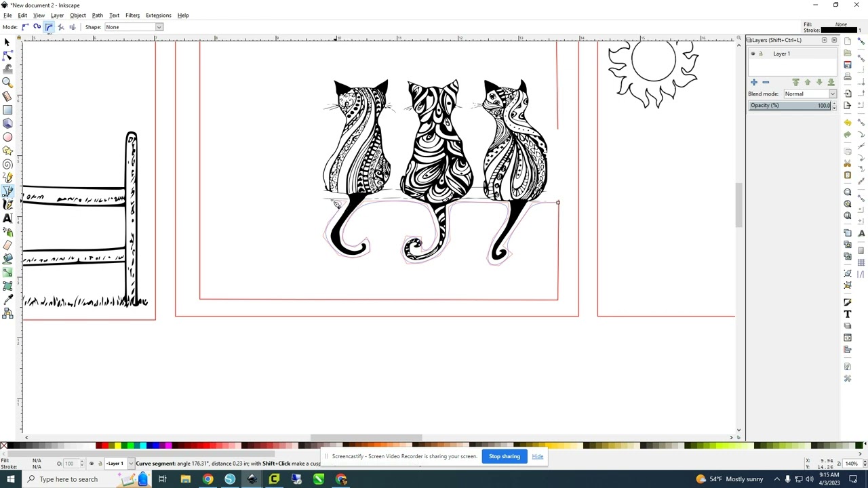Open the Fill and Stroke dialog icon
The image size is (868, 488).
848,302
